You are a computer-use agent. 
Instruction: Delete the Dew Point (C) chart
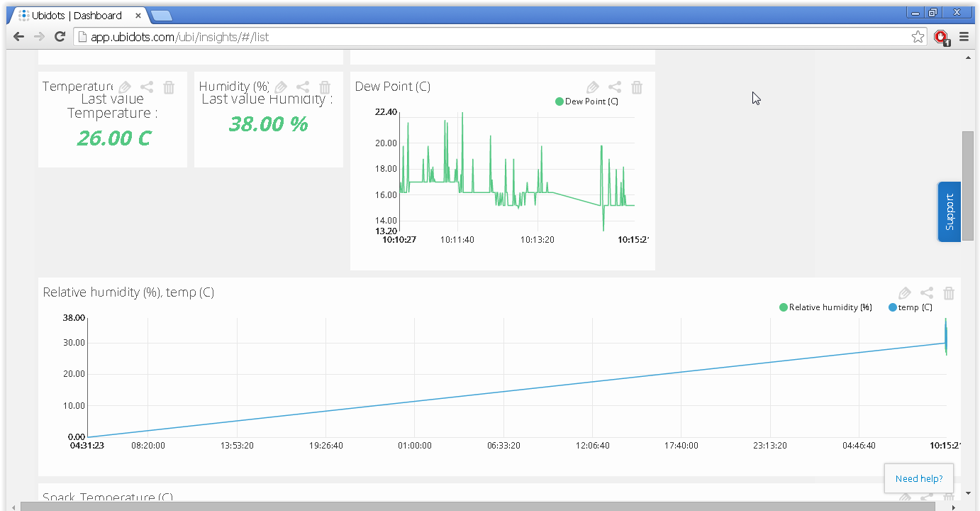point(637,87)
